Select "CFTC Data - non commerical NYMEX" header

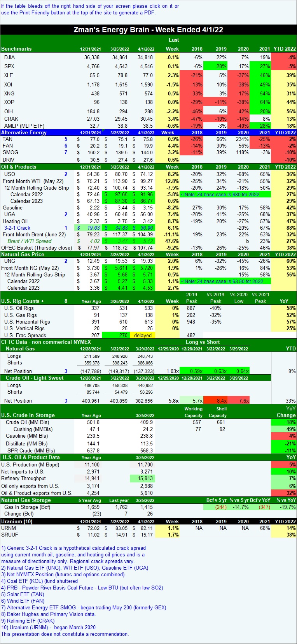(x=46, y=342)
